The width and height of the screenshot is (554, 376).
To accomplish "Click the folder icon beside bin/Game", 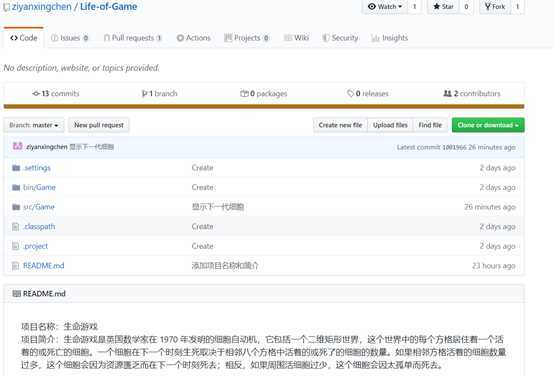I will (x=16, y=187).
